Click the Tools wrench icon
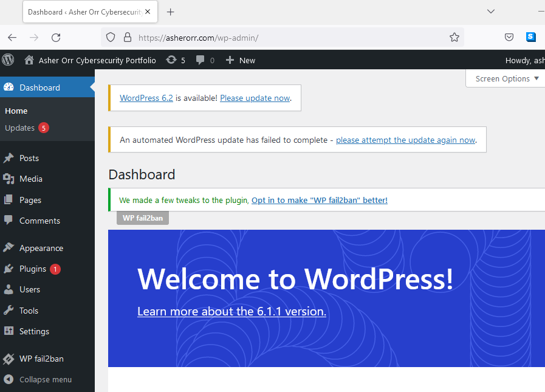The width and height of the screenshot is (545, 392). (x=9, y=311)
